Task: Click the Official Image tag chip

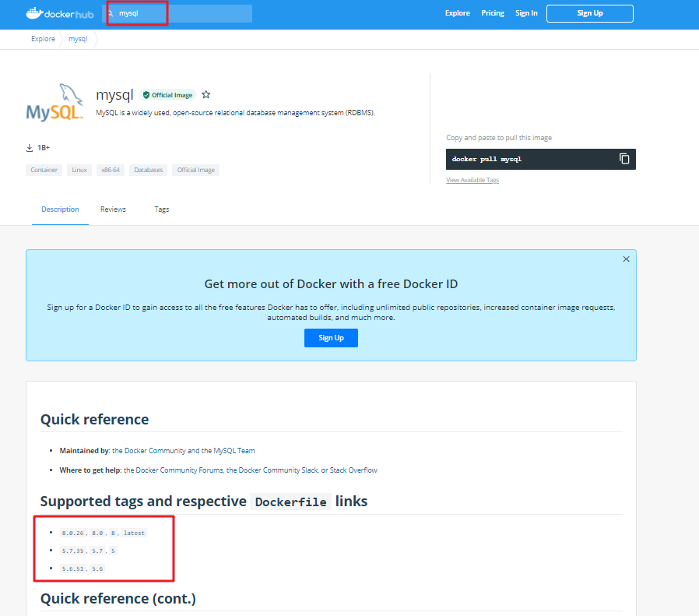Action: 195,170
